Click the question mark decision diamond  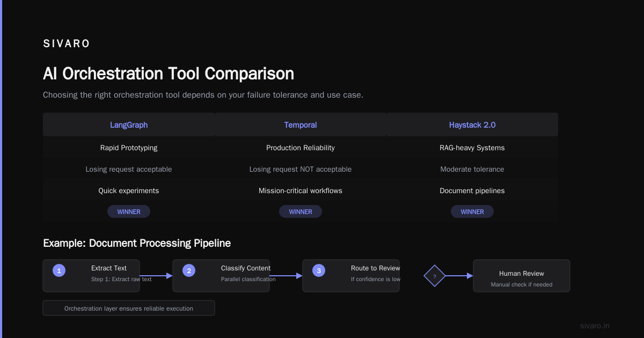click(435, 276)
